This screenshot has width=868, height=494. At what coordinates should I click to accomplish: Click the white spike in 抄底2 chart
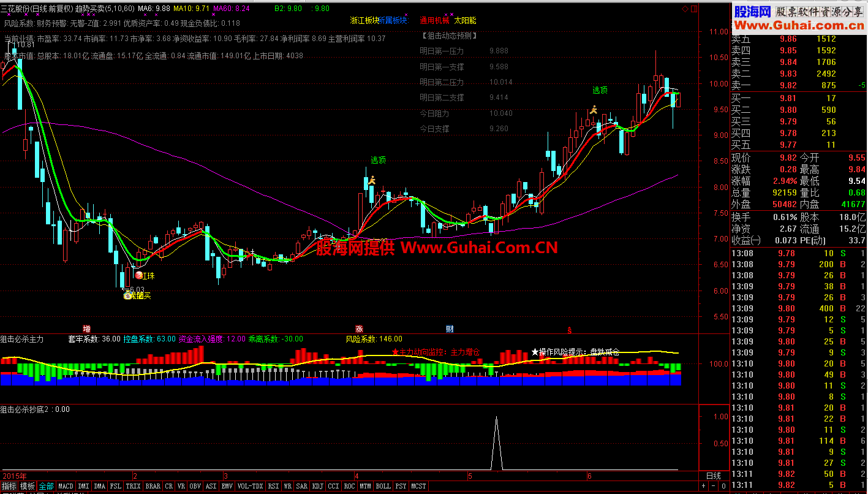(x=496, y=443)
